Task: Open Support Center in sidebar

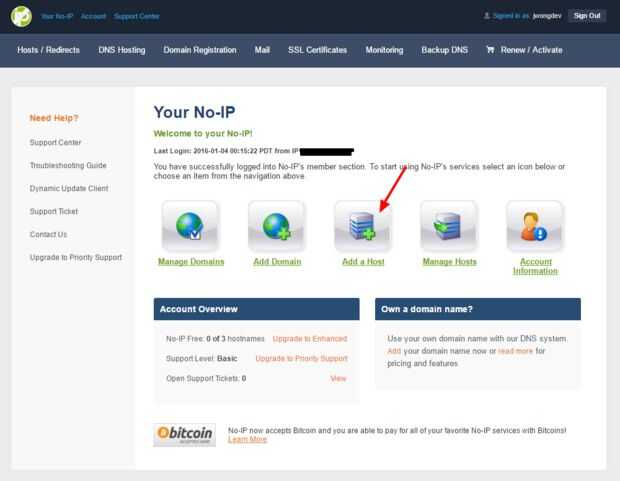Action: pyautogui.click(x=55, y=142)
